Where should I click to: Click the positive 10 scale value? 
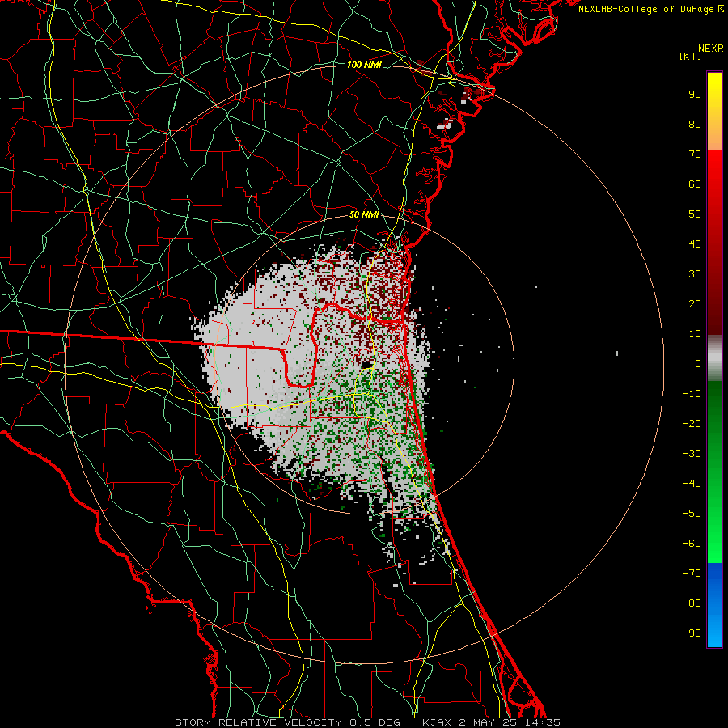[695, 334]
